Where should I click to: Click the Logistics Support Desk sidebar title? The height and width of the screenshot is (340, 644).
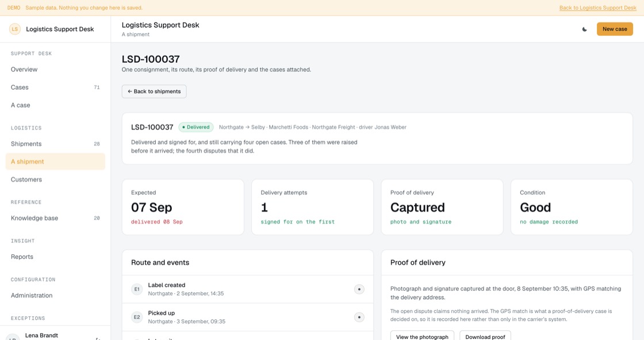(x=60, y=29)
